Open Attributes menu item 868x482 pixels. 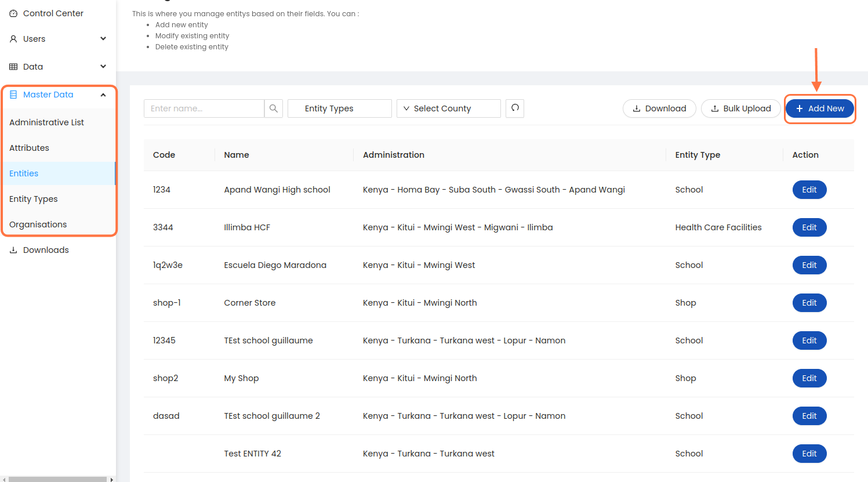pos(58,148)
